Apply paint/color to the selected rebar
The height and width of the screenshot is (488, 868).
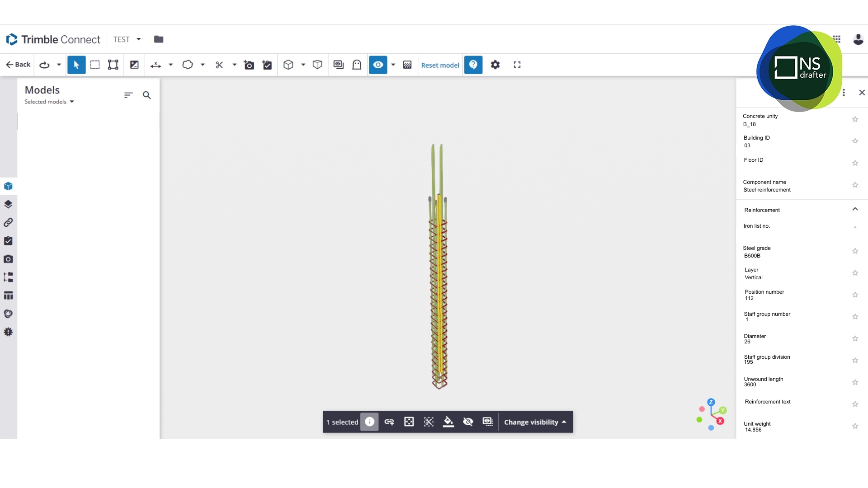448,422
